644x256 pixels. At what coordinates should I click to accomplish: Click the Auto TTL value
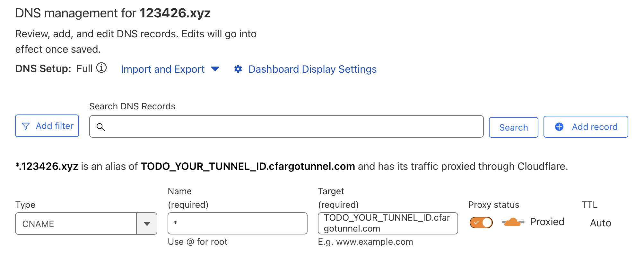tap(600, 223)
